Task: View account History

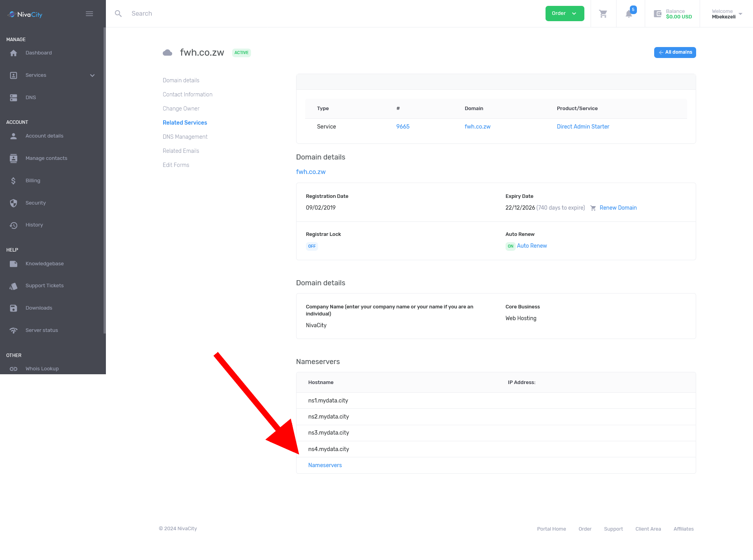Action: pos(34,225)
